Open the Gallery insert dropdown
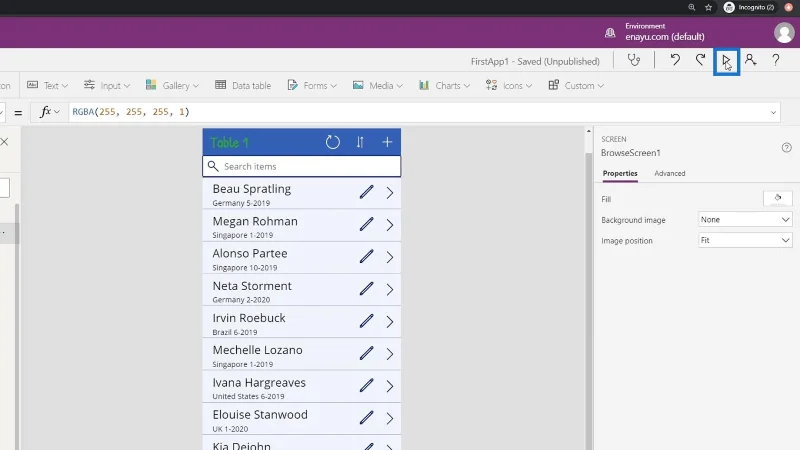800x450 pixels. (172, 85)
